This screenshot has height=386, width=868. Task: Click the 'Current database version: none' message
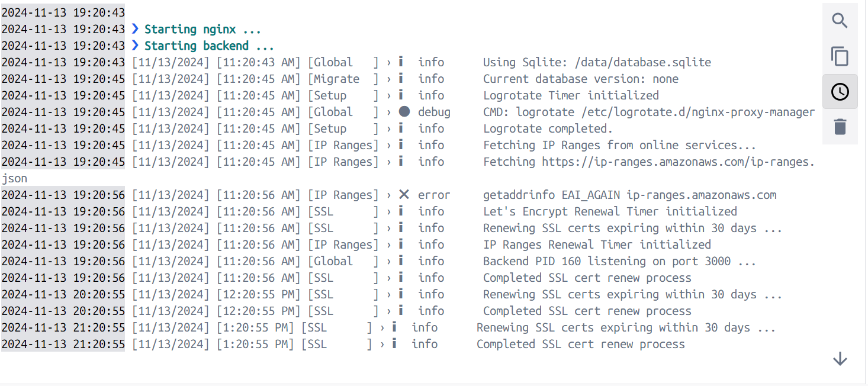(581, 79)
